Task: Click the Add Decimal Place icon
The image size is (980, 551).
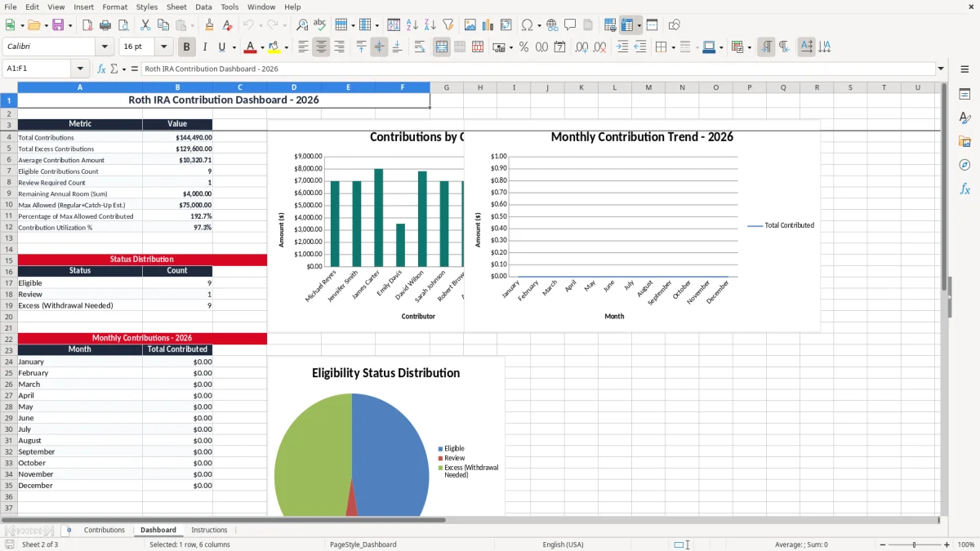Action: 581,47
